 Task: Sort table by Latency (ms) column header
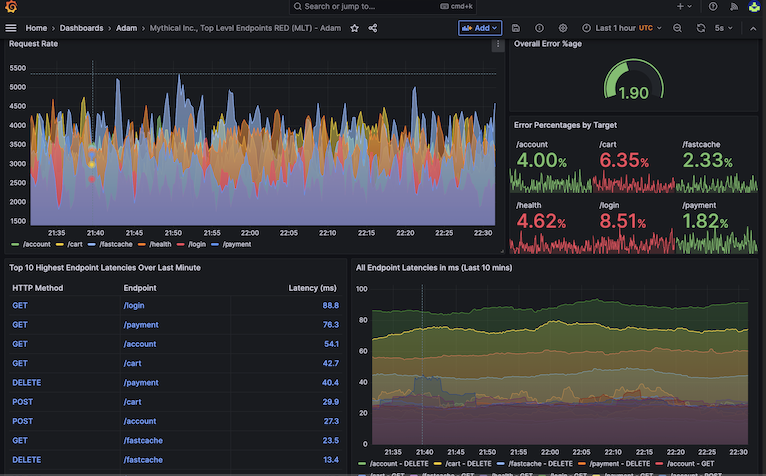point(312,288)
